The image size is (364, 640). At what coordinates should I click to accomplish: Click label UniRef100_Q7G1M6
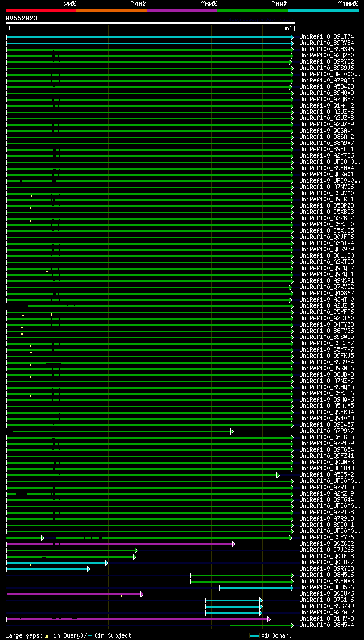(326, 600)
